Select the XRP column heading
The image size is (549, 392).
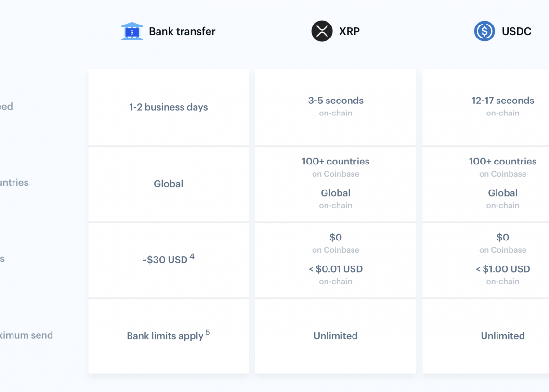pos(349,31)
